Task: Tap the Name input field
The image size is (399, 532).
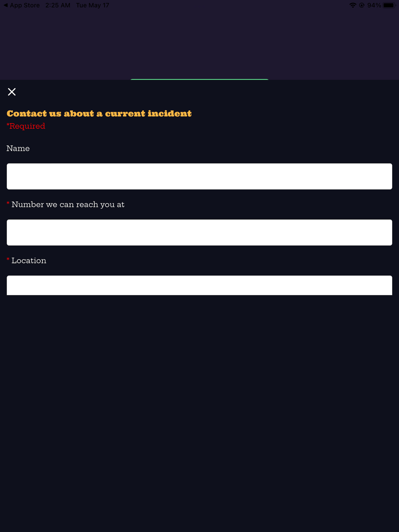Action: coord(199,176)
